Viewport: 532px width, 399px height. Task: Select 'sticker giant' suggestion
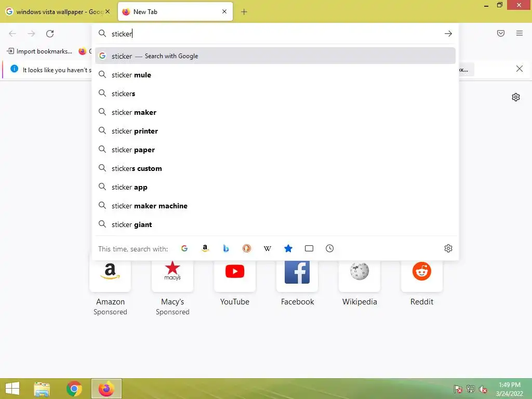point(275,224)
